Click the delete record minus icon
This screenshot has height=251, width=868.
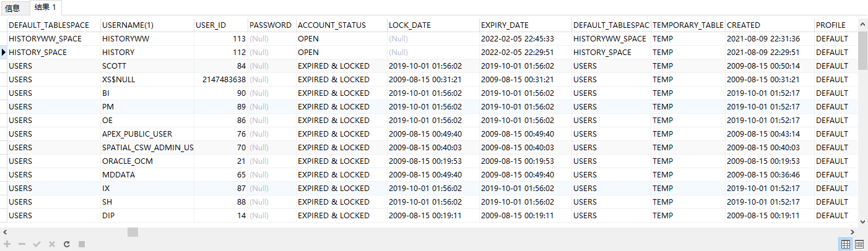click(x=22, y=244)
